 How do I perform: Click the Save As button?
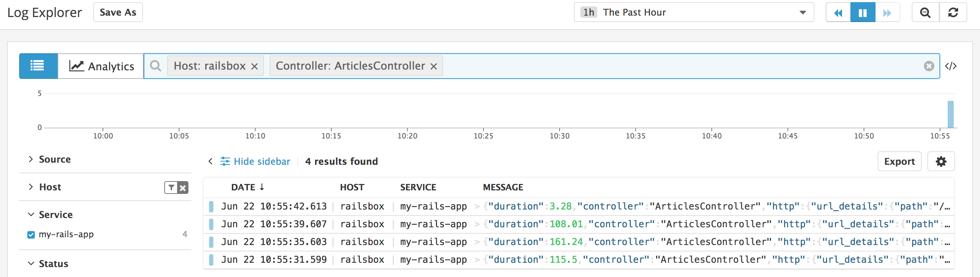click(118, 12)
